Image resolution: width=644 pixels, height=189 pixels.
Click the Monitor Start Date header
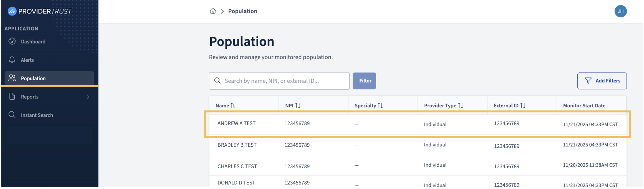coord(584,106)
